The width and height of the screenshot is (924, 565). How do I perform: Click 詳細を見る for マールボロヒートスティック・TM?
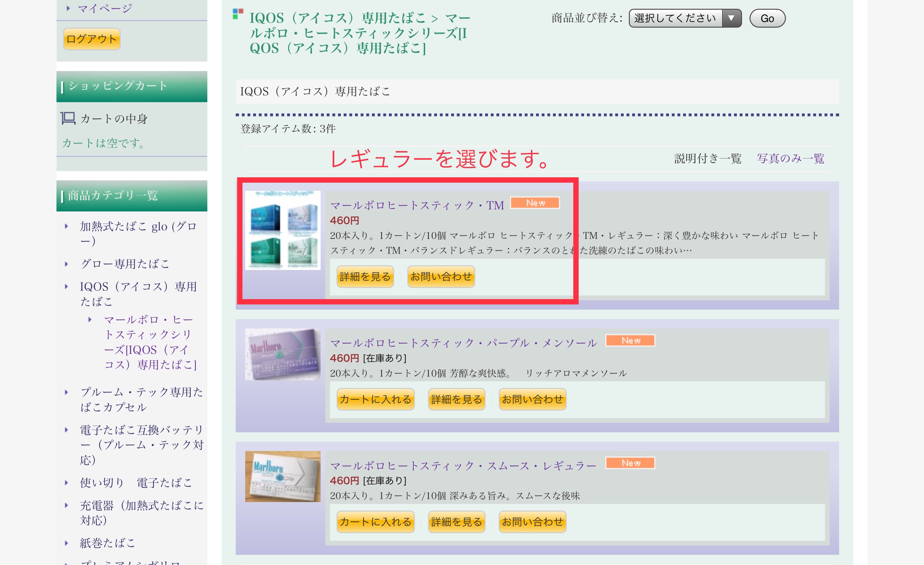[x=365, y=276]
